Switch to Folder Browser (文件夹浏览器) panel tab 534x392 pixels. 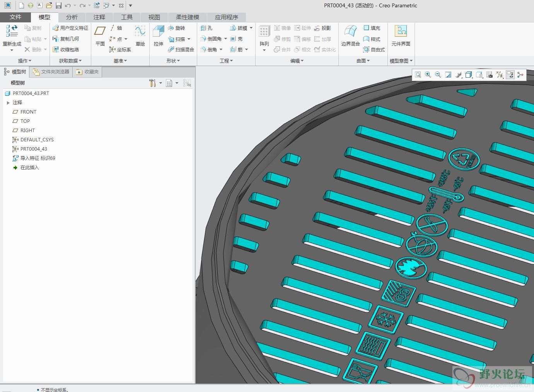click(x=51, y=72)
